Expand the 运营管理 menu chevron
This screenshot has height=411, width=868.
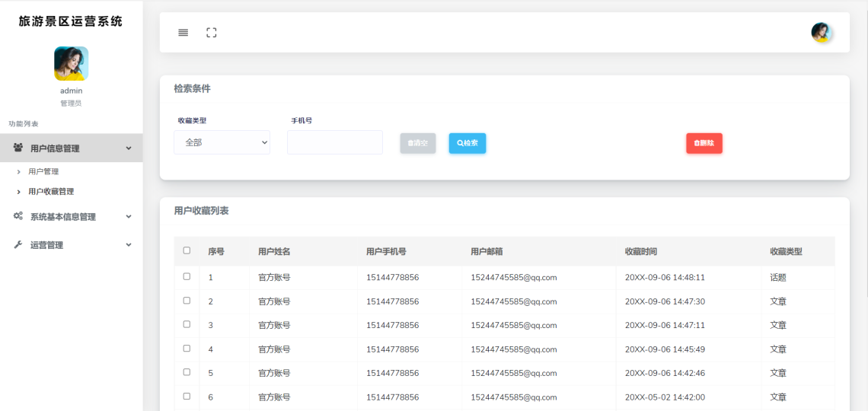tap(129, 245)
